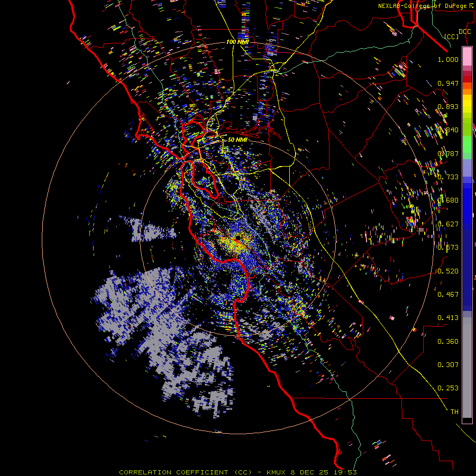
Task: Select the 0.467 scale value
Action: click(448, 295)
